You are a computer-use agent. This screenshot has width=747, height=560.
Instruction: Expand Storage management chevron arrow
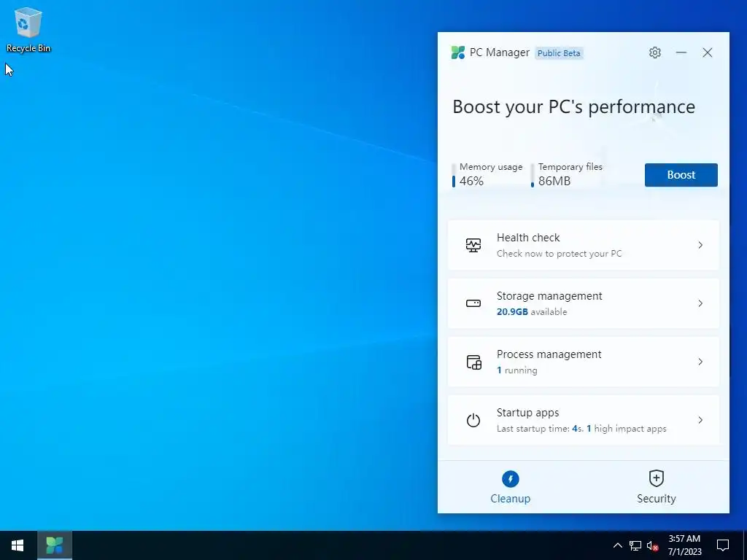(700, 303)
